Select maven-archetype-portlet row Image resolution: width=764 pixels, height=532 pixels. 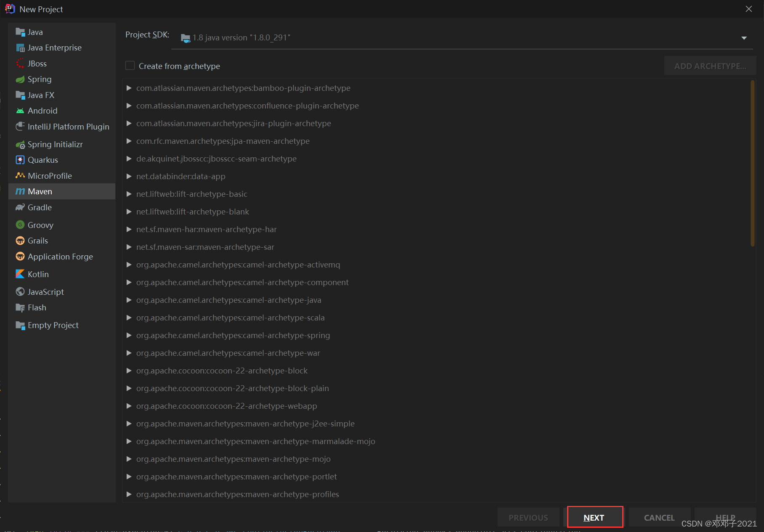tap(438, 477)
